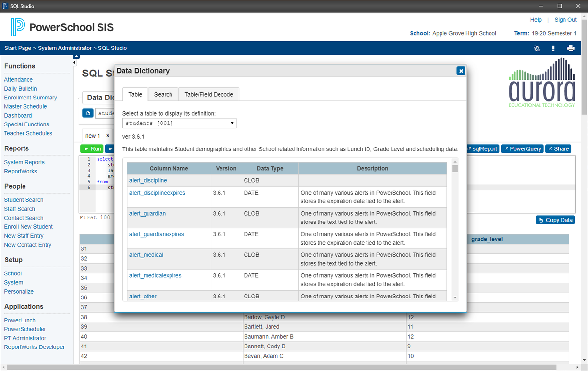Copy Data from results

(x=555, y=220)
